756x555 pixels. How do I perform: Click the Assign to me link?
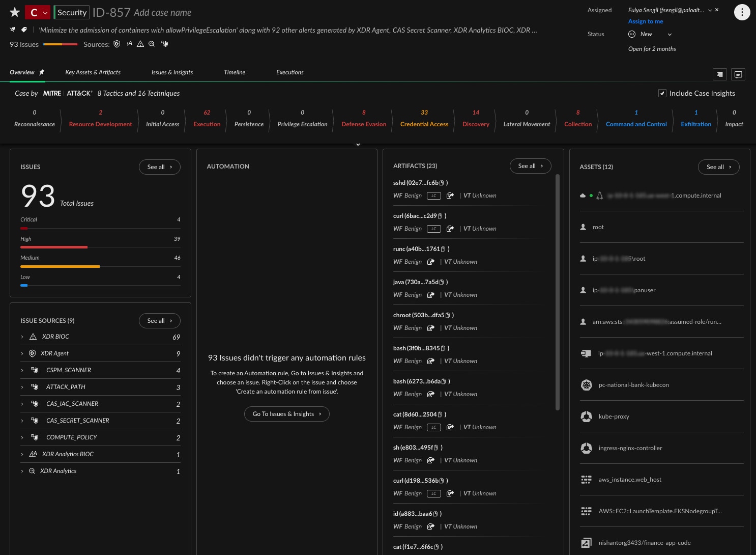[x=646, y=21]
